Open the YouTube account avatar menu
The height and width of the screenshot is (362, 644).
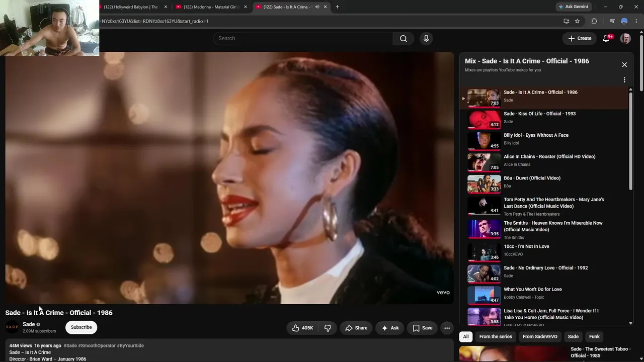tap(625, 39)
